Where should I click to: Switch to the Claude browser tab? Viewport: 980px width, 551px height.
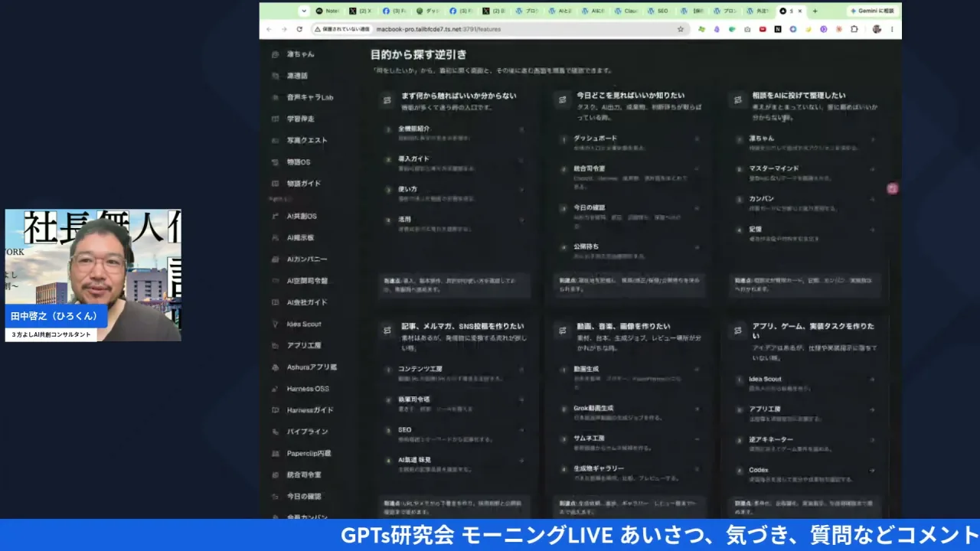(x=626, y=11)
